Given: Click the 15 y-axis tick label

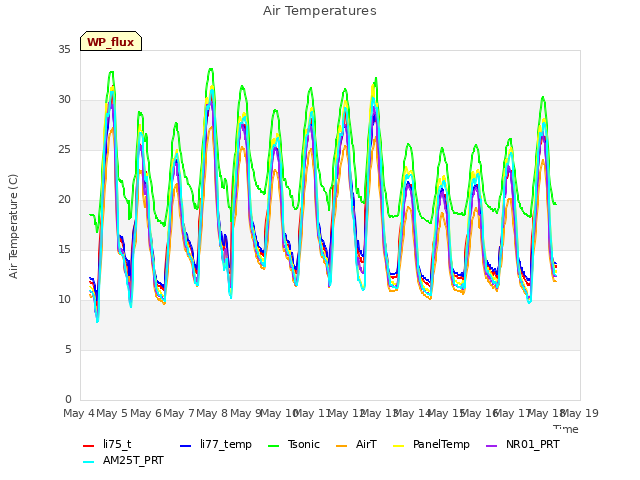Looking at the screenshot, I should point(64,250).
